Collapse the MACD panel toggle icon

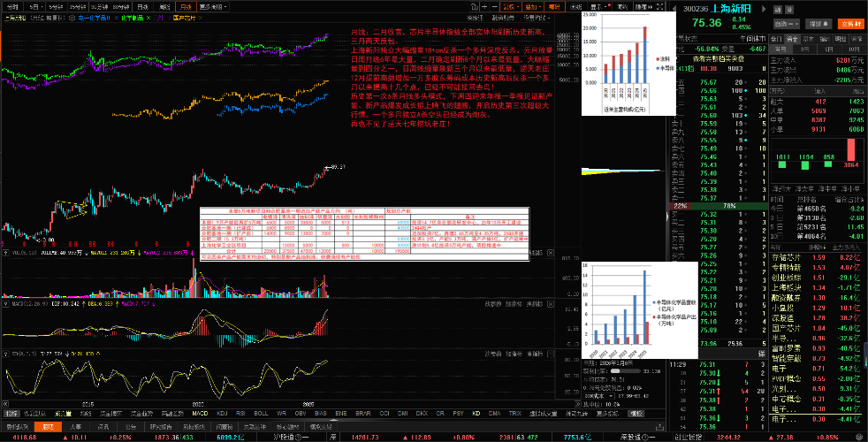[5, 304]
